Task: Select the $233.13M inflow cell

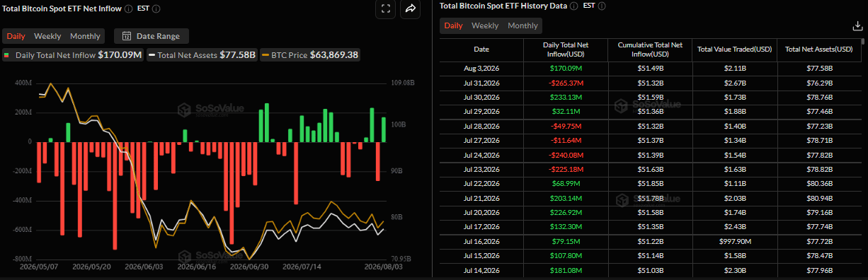Action: [565, 97]
